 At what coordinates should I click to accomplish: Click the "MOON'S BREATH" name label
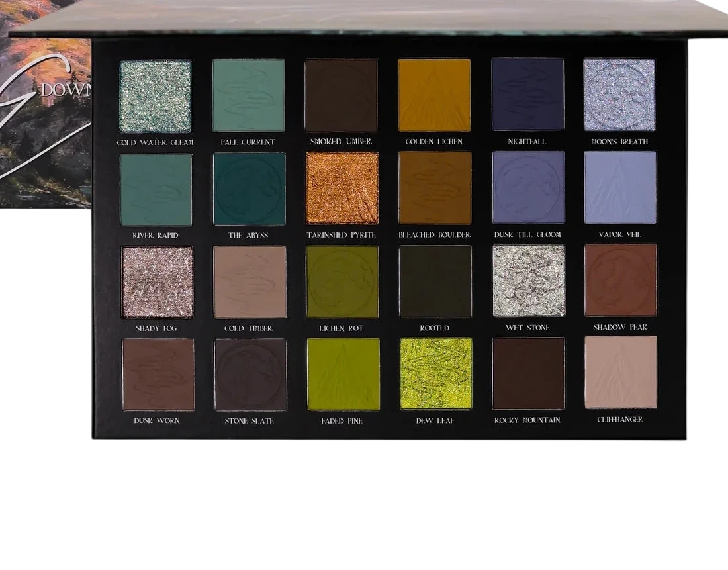coord(620,141)
